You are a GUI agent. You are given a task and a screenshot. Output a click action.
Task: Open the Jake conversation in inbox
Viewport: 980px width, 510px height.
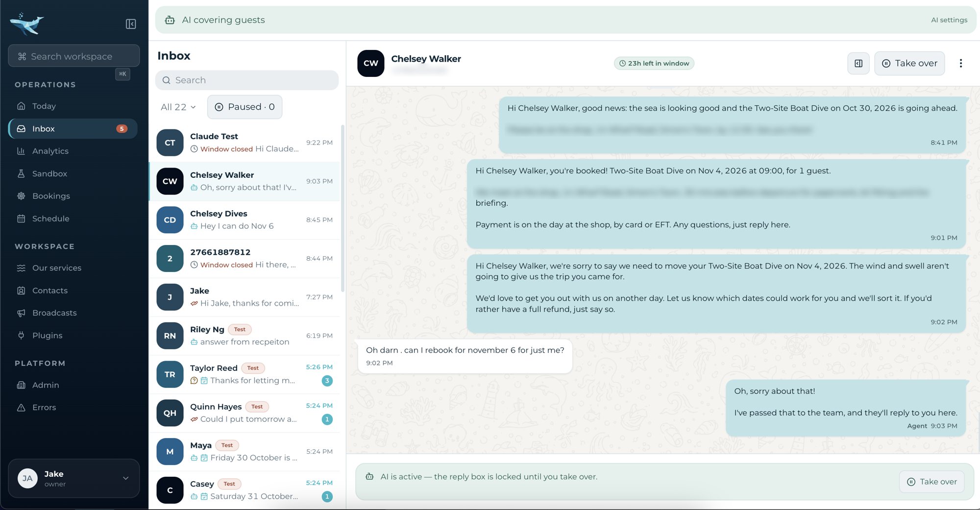pos(245,297)
